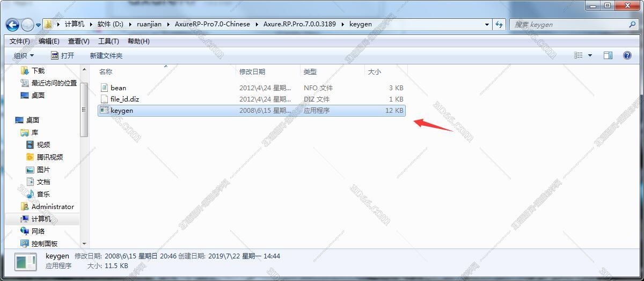This screenshot has height=281, width=644.
Task: Click the file name text bean
Action: click(x=119, y=88)
